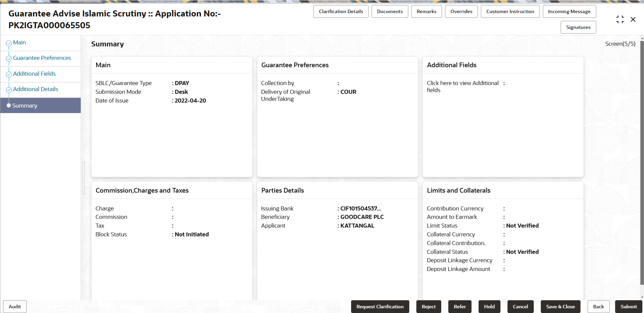Select the Beneficiary GOODCARE PLC
Image resolution: width=644 pixels, height=313 pixels.
click(x=362, y=217)
